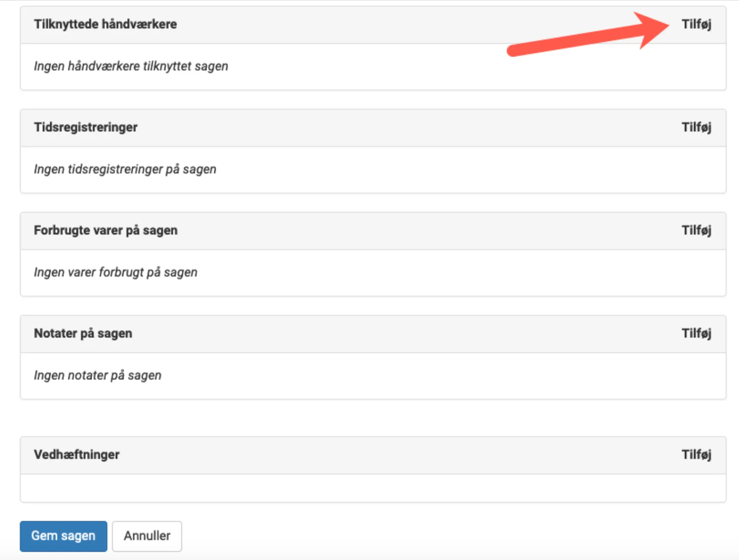Screen dimensions: 739x560
Task: Click the Ingen notater på sagen text
Action: [97, 375]
